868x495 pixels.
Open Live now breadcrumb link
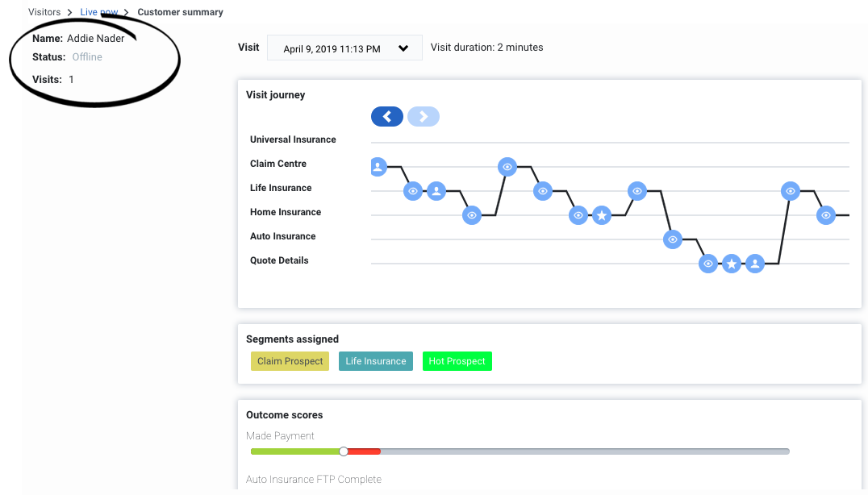point(99,12)
